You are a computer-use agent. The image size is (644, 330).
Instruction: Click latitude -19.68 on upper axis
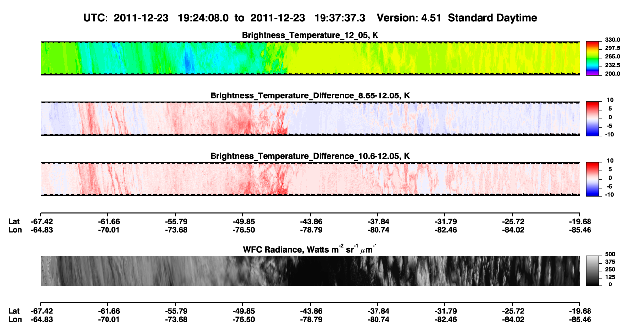click(580, 221)
